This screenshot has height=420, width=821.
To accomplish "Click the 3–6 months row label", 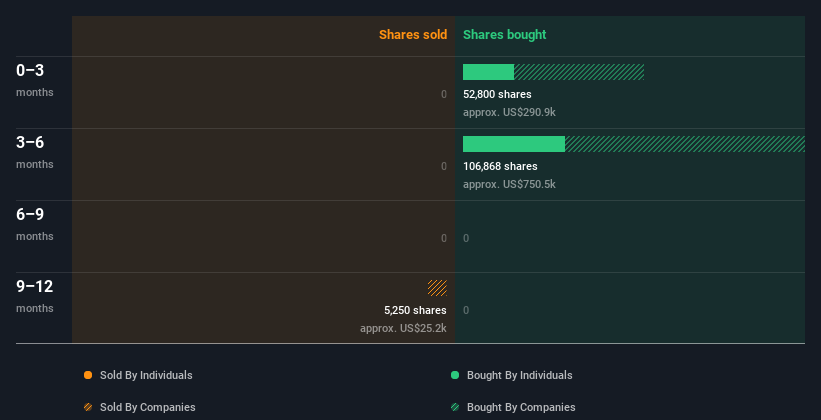I will coord(35,152).
